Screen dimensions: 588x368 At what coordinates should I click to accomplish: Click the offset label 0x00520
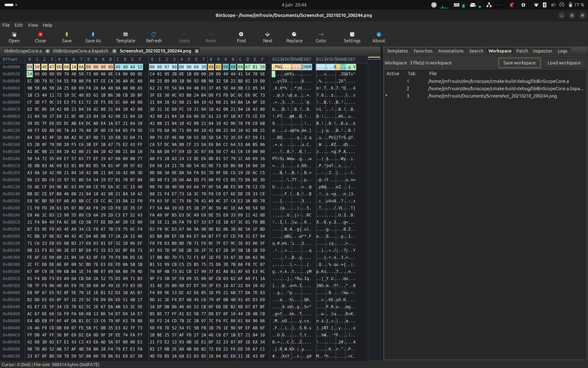[11, 356]
